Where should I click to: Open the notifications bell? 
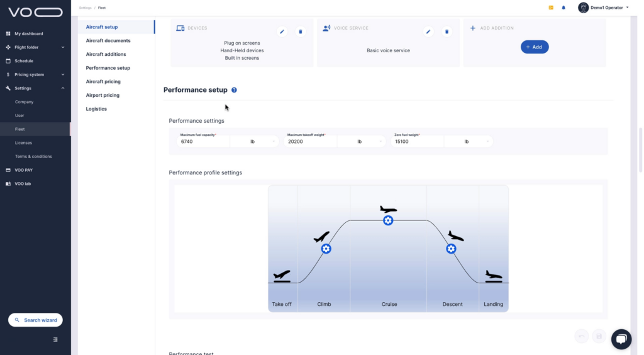click(x=563, y=8)
